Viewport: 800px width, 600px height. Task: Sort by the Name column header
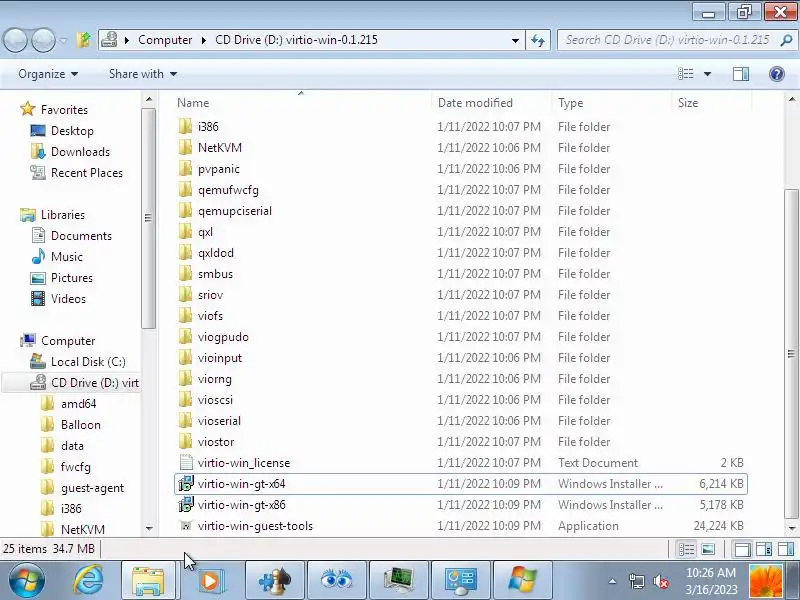click(193, 103)
